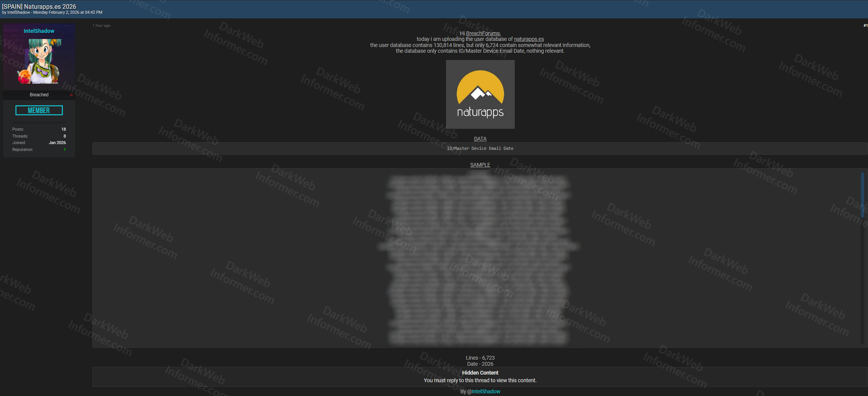The image size is (868, 396).
Task: Click the DATA section heading
Action: coord(480,139)
